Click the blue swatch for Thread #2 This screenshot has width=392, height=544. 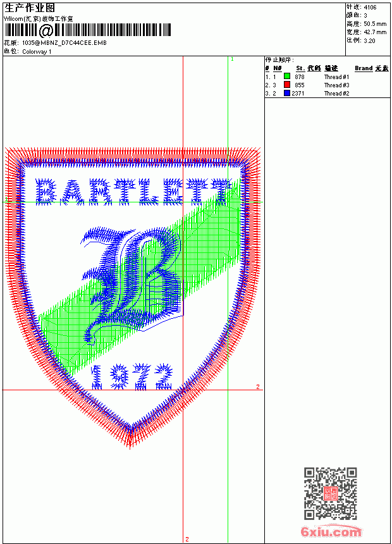[287, 93]
